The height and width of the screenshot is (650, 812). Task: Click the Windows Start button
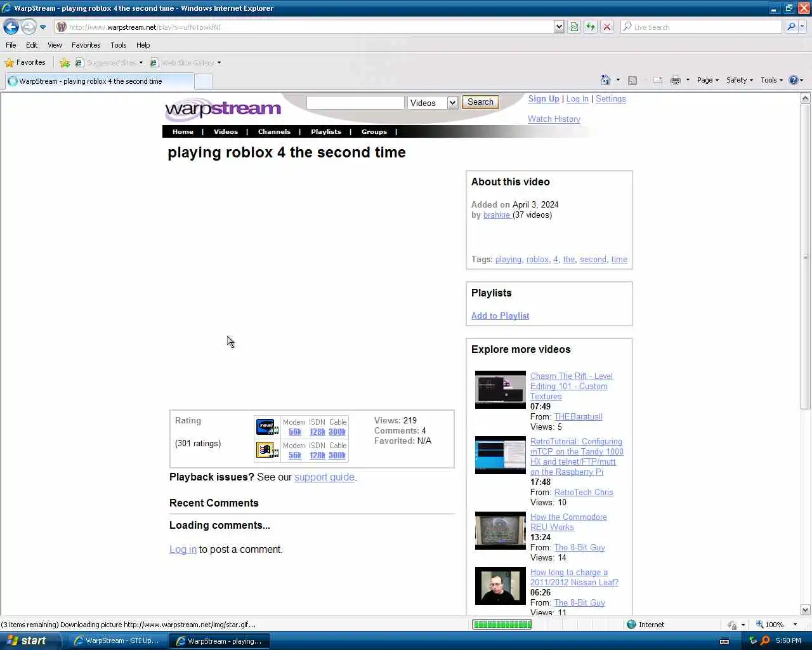click(x=30, y=640)
